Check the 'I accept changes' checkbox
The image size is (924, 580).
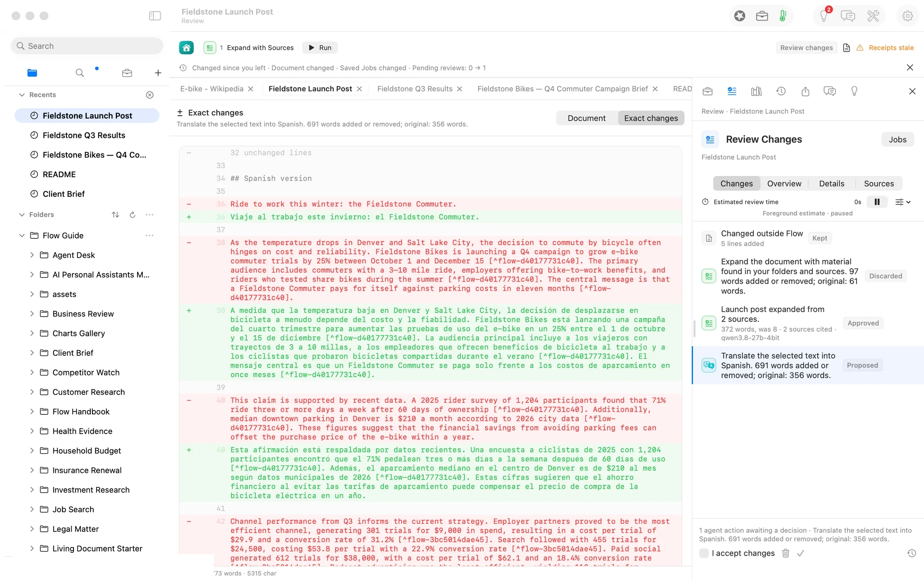coord(704,553)
